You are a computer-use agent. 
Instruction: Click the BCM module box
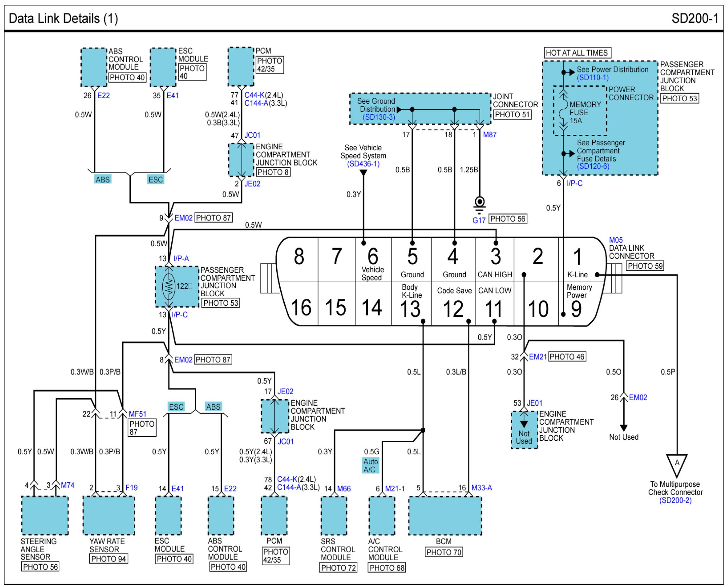(445, 516)
